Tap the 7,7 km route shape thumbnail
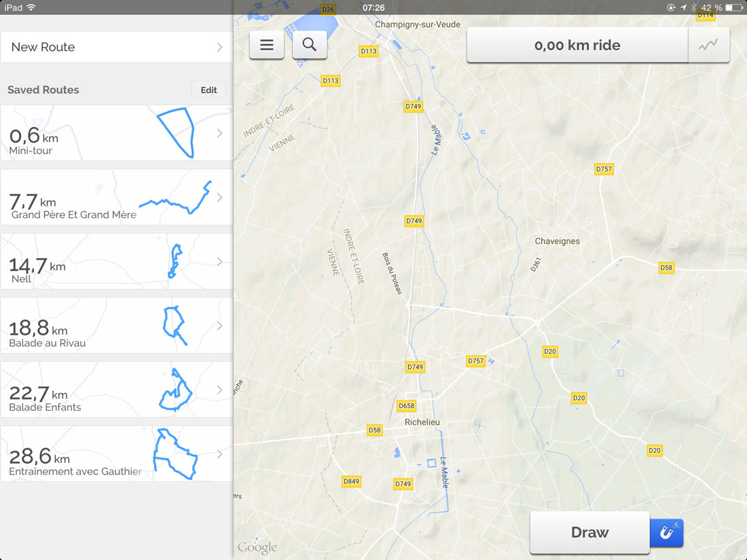 (x=175, y=197)
